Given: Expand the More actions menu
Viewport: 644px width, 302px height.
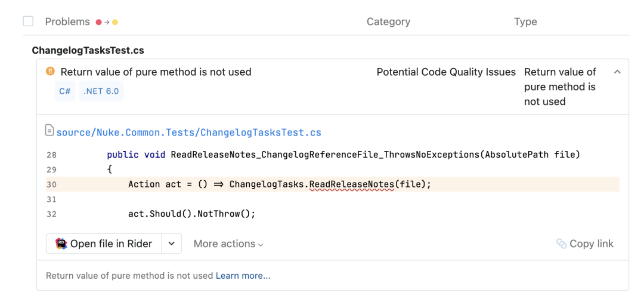Looking at the screenshot, I should point(228,244).
